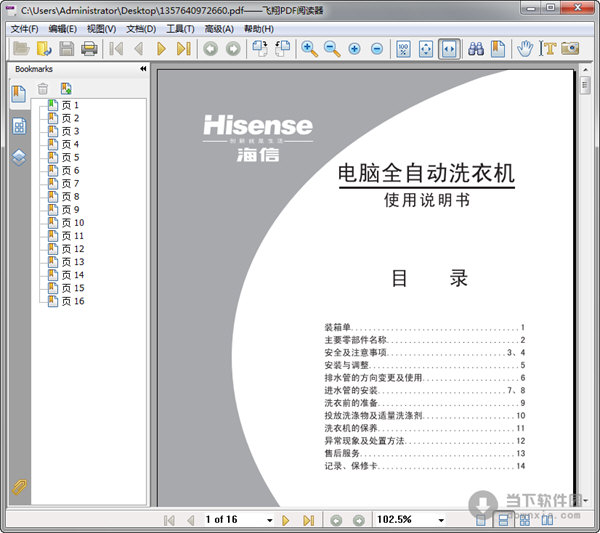Rotate page counterclockwise icon
600x533 pixels.
[x=283, y=49]
